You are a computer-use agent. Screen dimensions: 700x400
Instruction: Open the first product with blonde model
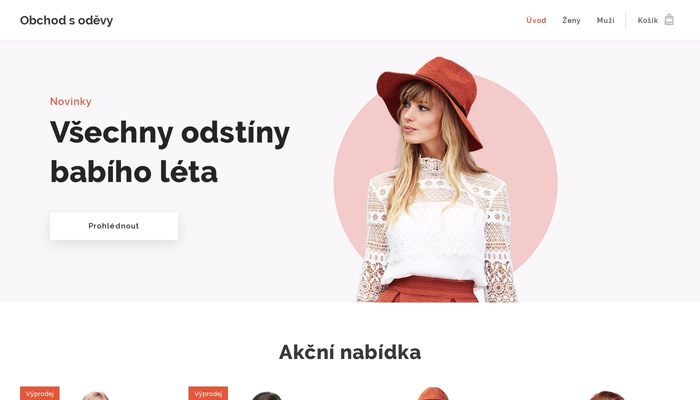pyautogui.click(x=95, y=396)
